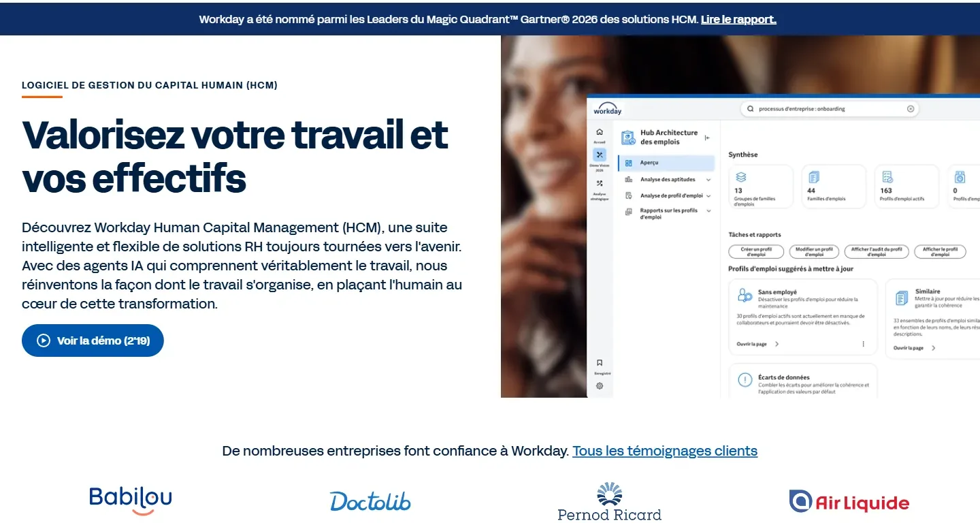This screenshot has height=523, width=980.
Task: Click Créer un profil d'emploi button
Action: (757, 252)
